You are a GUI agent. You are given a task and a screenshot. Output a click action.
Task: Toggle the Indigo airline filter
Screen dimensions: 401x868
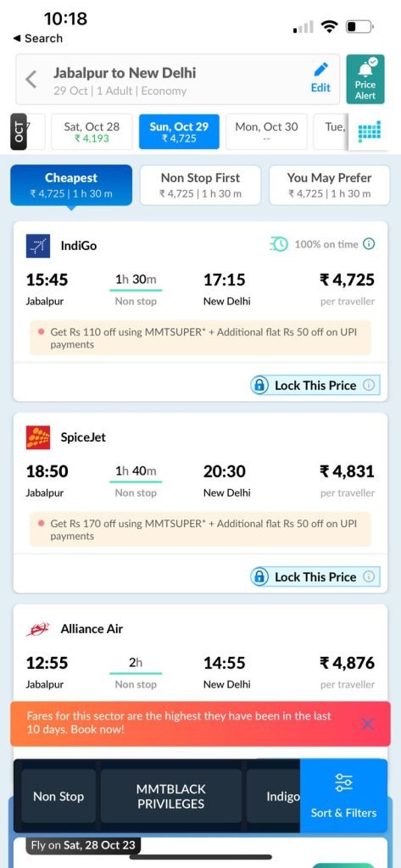pyautogui.click(x=274, y=796)
